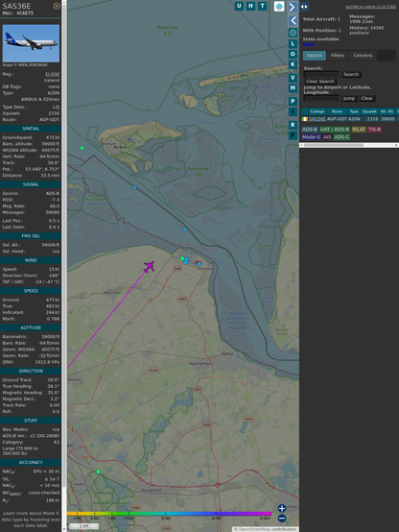Click the H map button
The width and height of the screenshot is (399, 532).
coord(251,6)
